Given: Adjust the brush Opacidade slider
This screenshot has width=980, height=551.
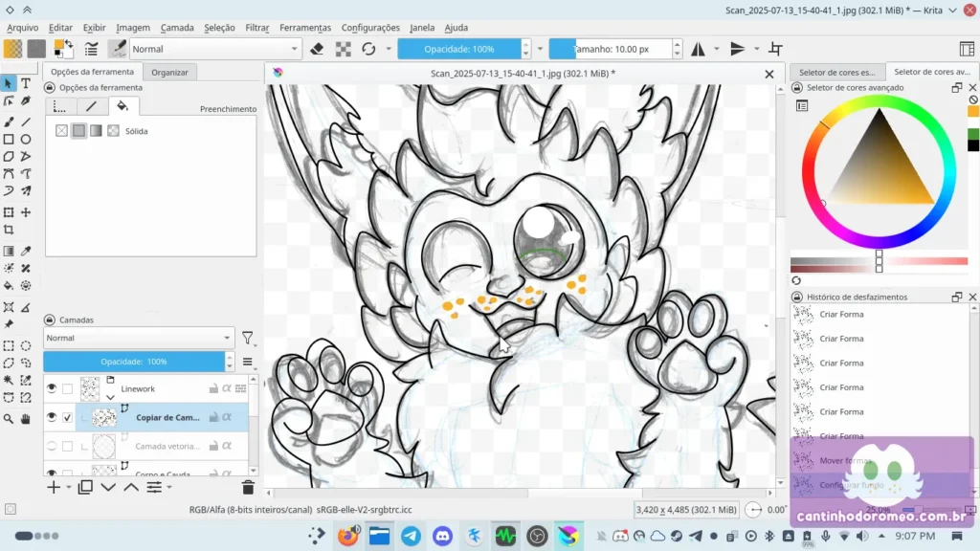Looking at the screenshot, I should point(459,49).
